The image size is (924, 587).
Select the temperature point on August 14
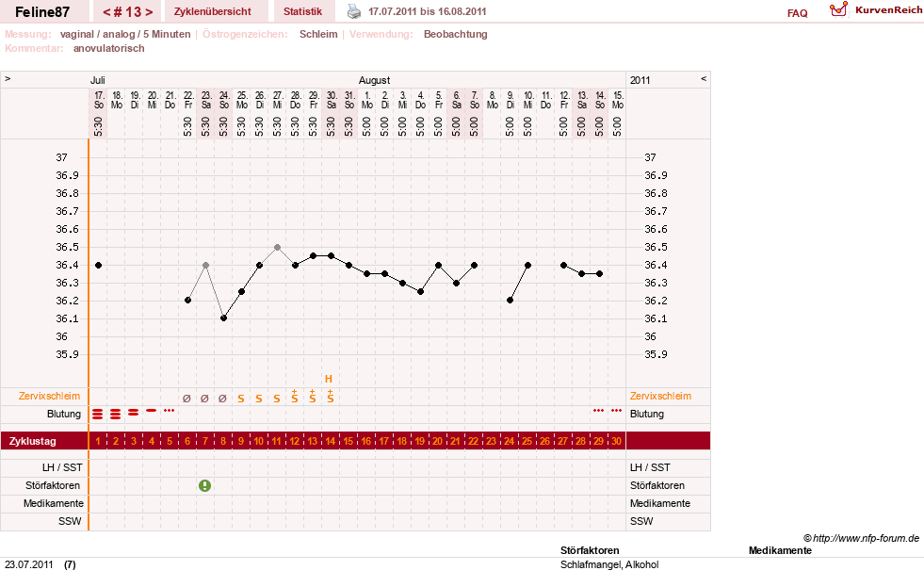pos(599,274)
